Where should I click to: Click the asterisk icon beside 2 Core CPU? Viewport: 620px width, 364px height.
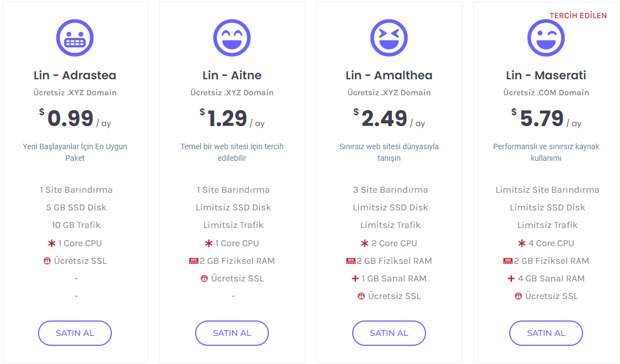pyautogui.click(x=365, y=243)
